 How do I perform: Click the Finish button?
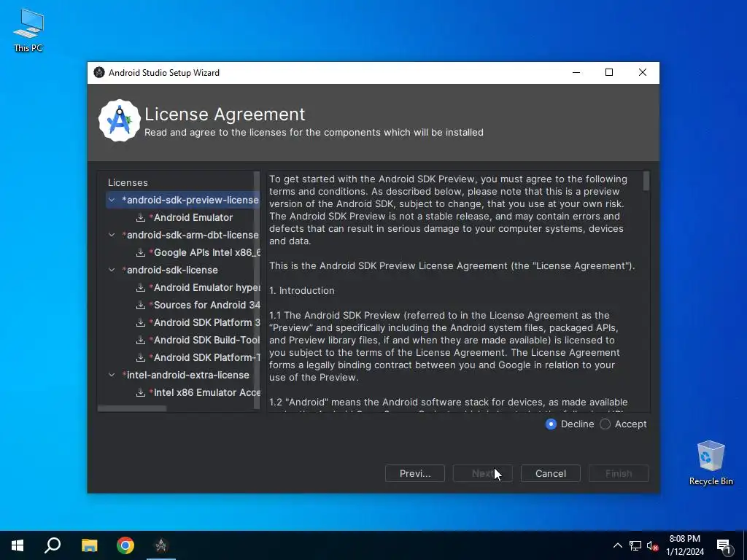pyautogui.click(x=619, y=473)
